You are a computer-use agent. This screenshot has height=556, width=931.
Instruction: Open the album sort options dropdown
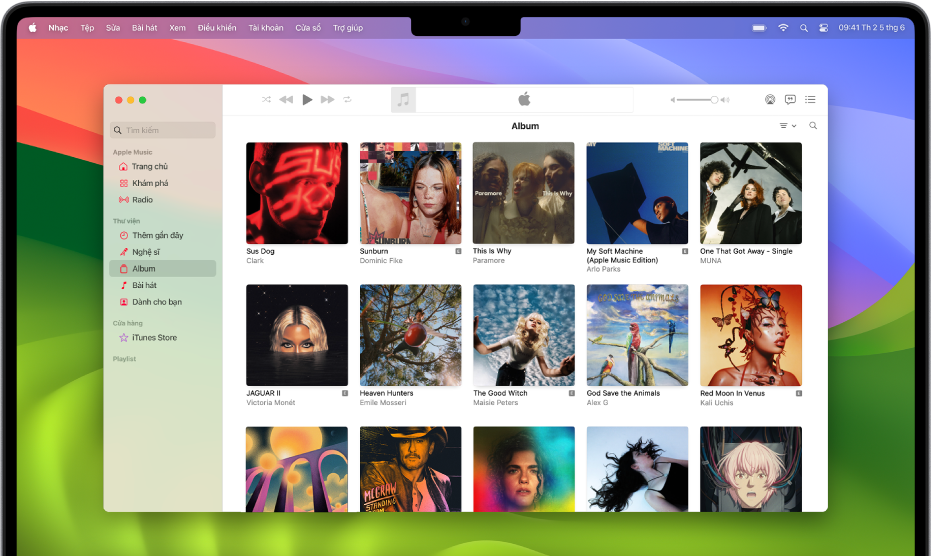[788, 125]
